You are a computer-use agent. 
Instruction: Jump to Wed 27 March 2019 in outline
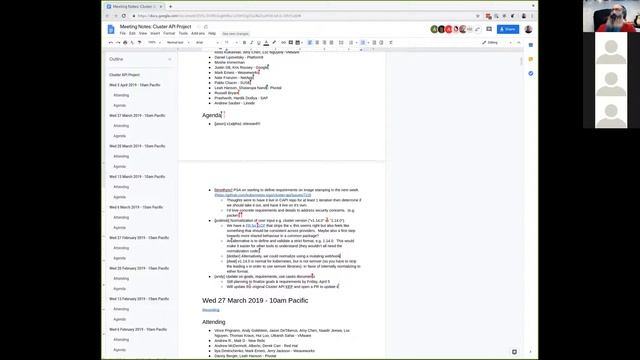point(137,116)
